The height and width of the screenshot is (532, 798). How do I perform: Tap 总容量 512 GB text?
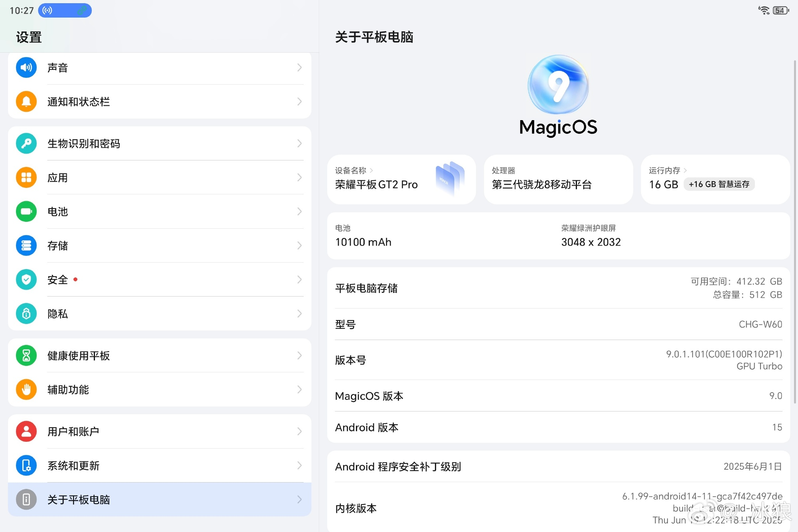tap(747, 295)
